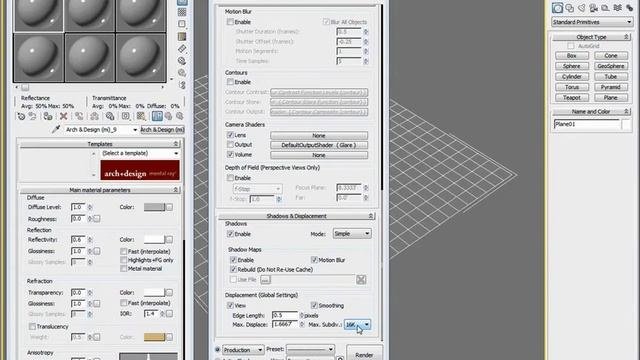Image resolution: width=640 pixels, height=360 pixels.
Task: Click Put to Library icon
Action: (x=110, y=116)
